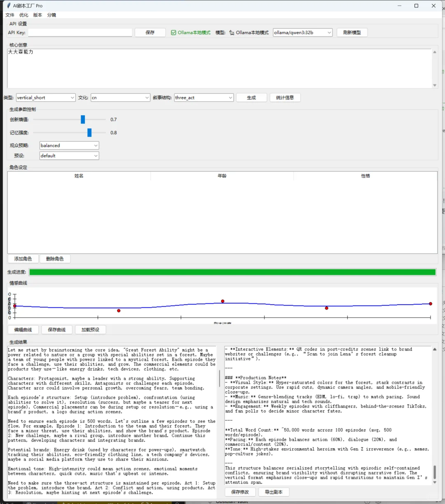Click the 0.7 value beside 创新熵值
This screenshot has height=504, width=445.
pyautogui.click(x=114, y=119)
